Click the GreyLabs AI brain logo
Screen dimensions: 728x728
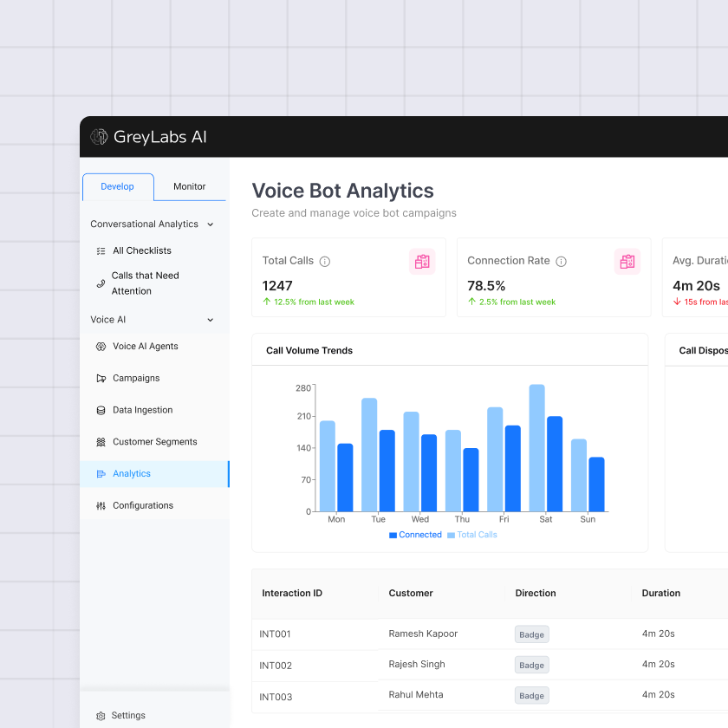[99, 136]
